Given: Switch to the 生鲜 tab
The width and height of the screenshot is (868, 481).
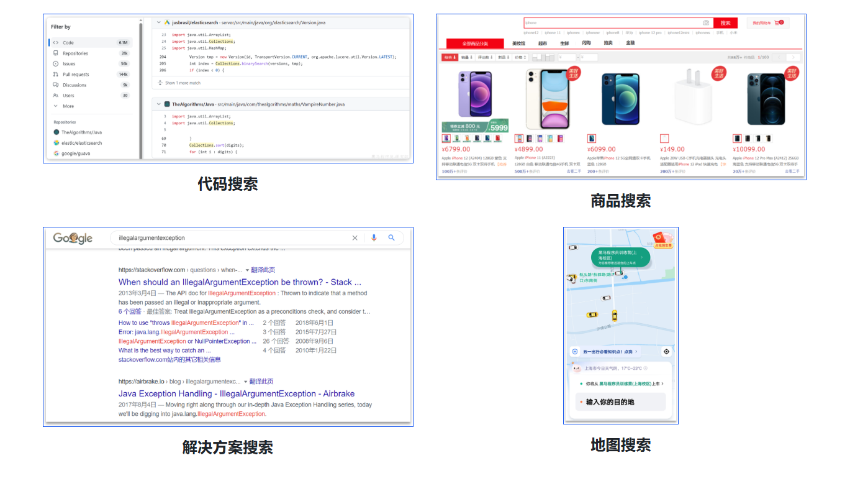Looking at the screenshot, I should (564, 44).
